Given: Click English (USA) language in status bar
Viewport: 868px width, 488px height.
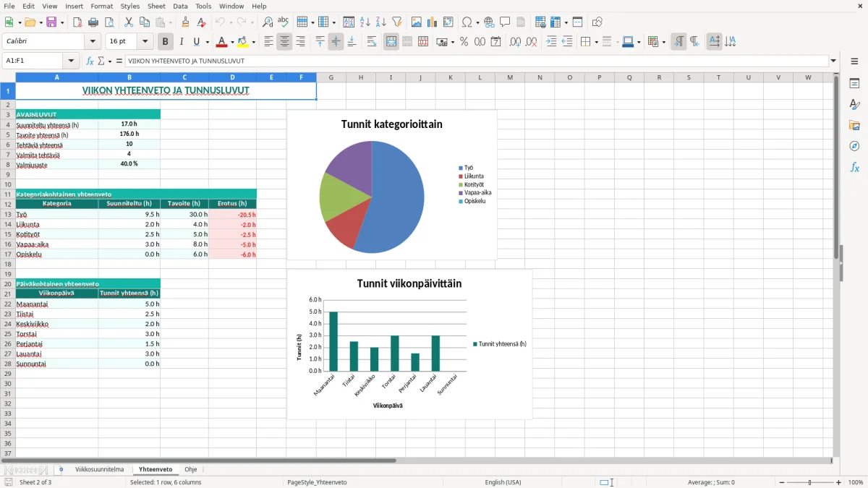Looking at the screenshot, I should (503, 482).
